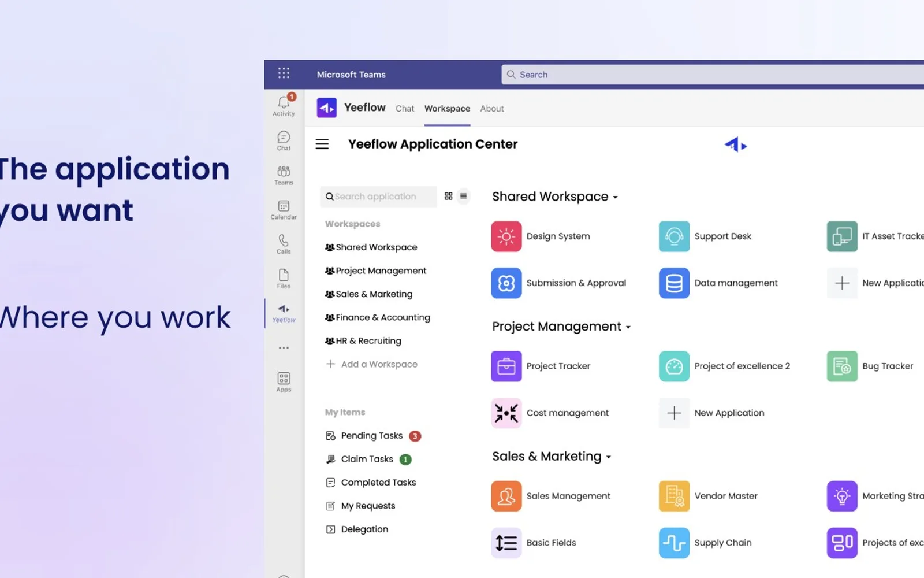Open the Calendar sidebar icon
This screenshot has width=924, height=578.
[x=284, y=209]
